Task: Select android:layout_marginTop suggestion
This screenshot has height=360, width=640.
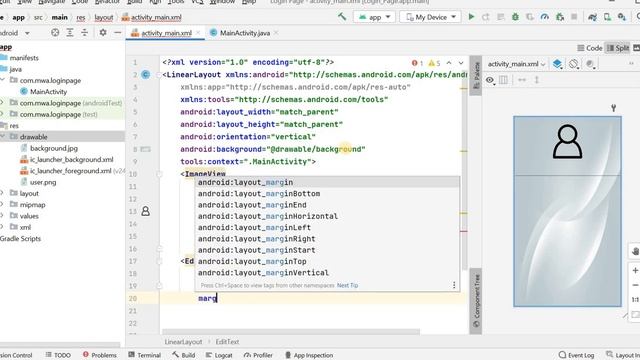Action: click(x=327, y=261)
